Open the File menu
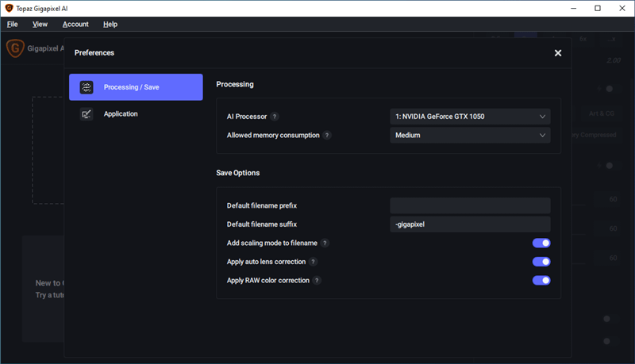Screen dimensions: 635x364 click(x=13, y=25)
